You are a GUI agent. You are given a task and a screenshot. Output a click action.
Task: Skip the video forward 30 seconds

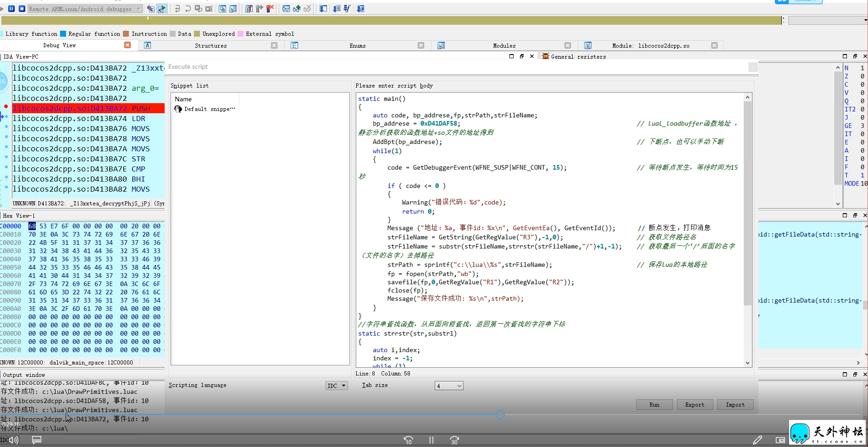pyautogui.click(x=454, y=440)
